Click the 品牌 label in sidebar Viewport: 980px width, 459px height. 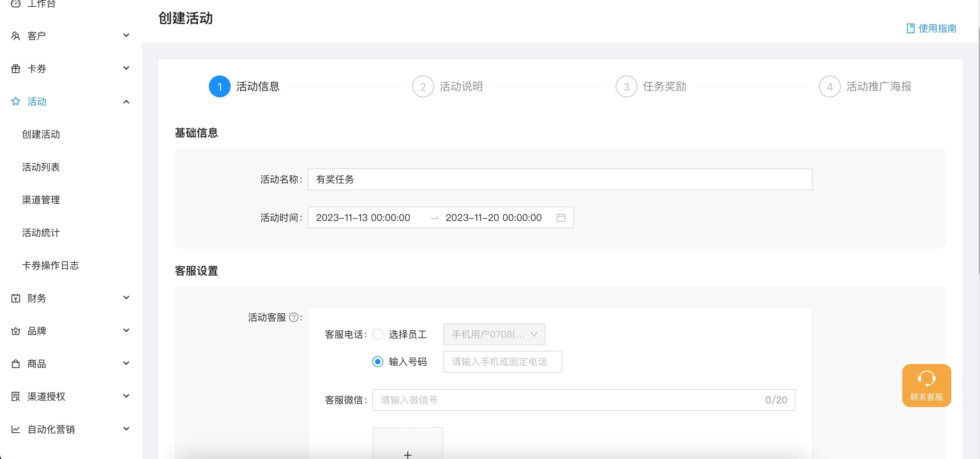[x=37, y=331]
